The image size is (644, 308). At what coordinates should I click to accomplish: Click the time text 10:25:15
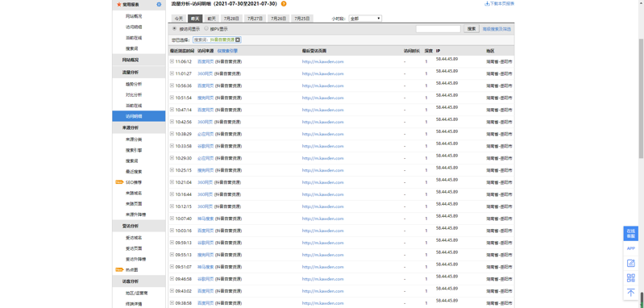(x=183, y=170)
